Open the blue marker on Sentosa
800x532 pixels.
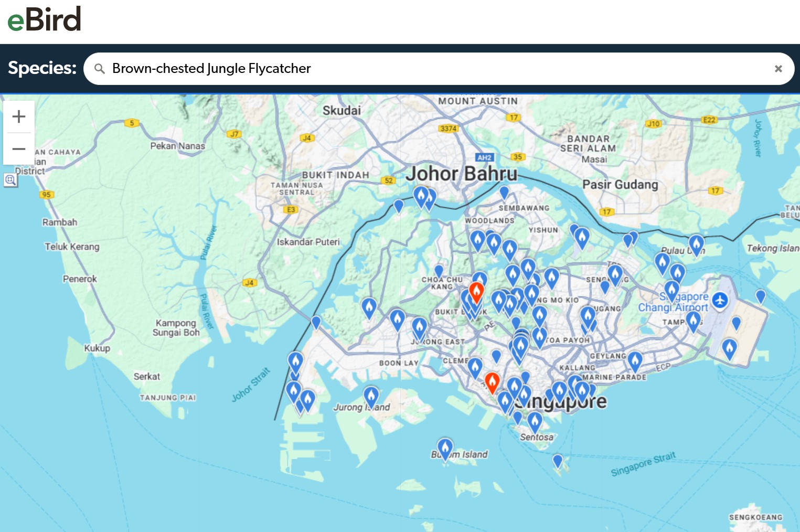535,421
